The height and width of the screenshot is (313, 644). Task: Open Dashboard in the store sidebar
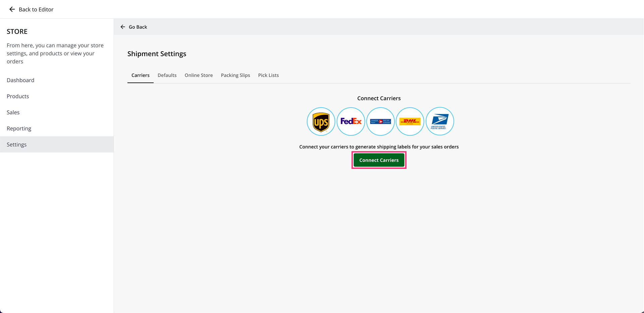[57, 80]
